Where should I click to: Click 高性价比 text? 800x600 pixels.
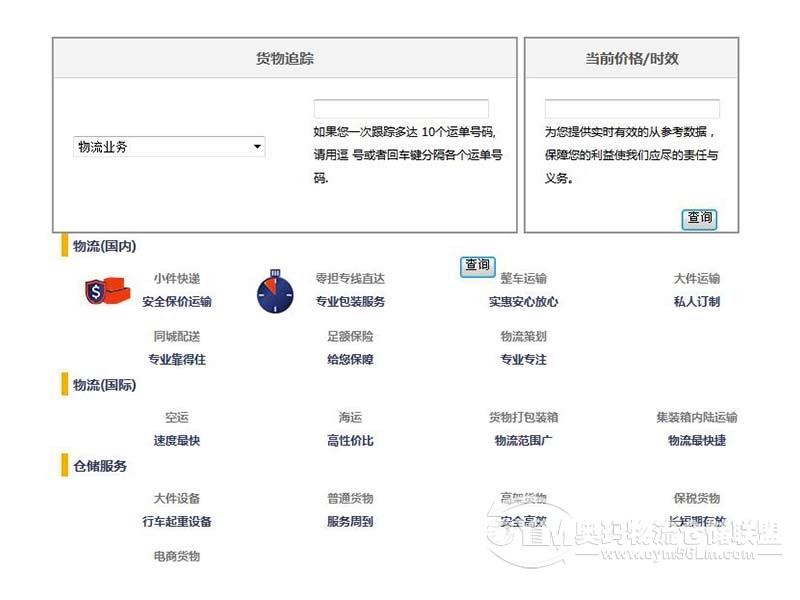click(x=350, y=440)
